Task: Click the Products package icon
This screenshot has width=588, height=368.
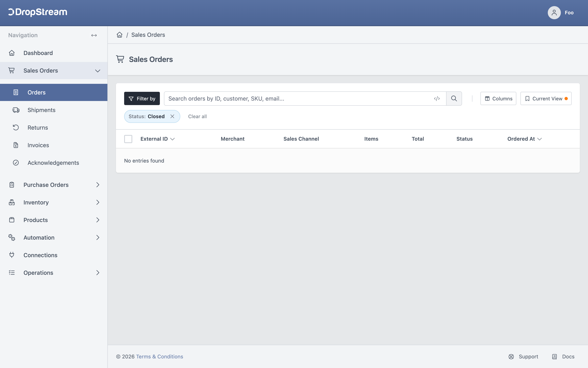Action: (12, 220)
